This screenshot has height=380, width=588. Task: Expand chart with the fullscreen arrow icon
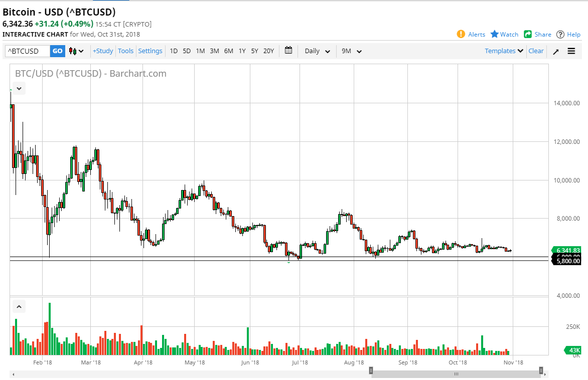click(555, 51)
